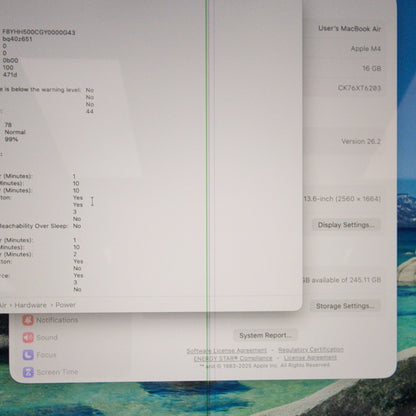416x416 pixels.
Task: Open the System Report button
Action: point(265,336)
